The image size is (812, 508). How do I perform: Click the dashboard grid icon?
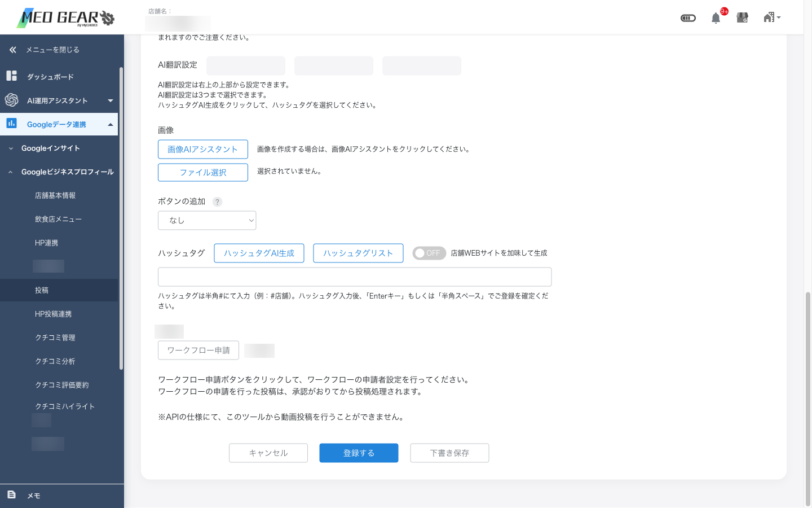coord(11,76)
